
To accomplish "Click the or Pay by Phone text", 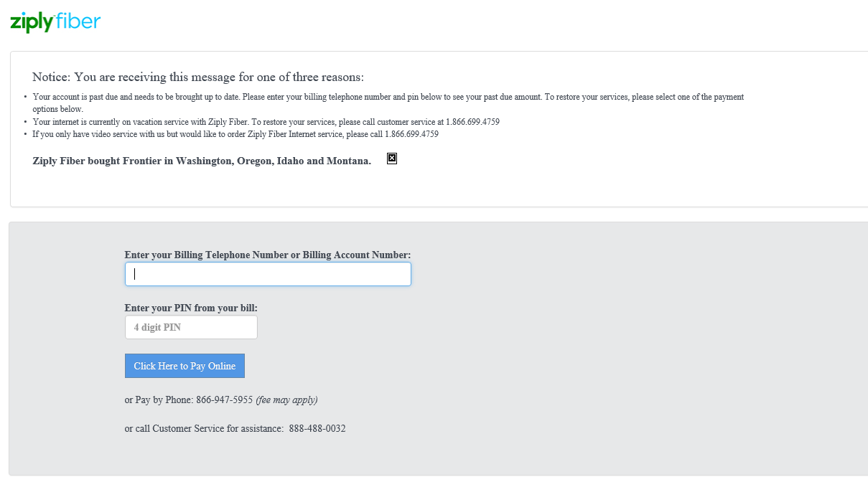I will click(x=158, y=400).
